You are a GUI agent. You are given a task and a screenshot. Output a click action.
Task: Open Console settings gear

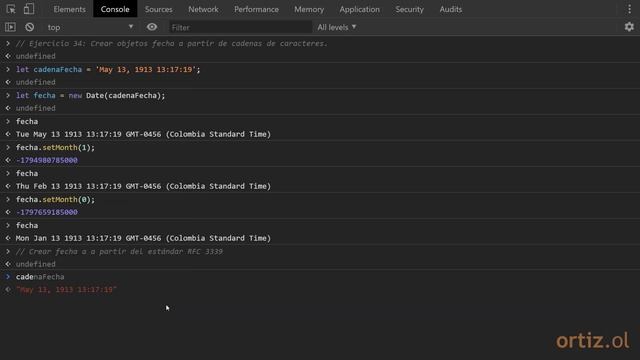pos(629,27)
